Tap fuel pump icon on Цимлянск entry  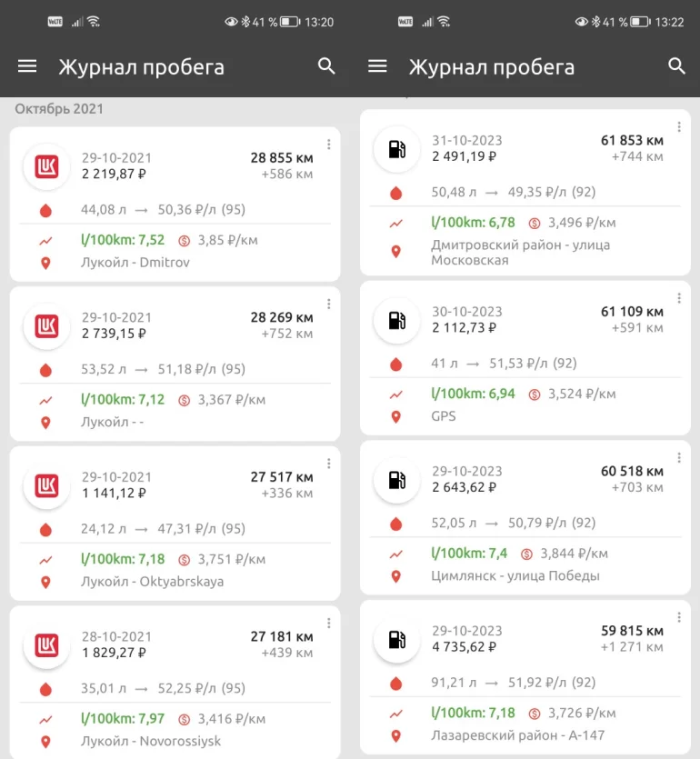click(x=396, y=480)
